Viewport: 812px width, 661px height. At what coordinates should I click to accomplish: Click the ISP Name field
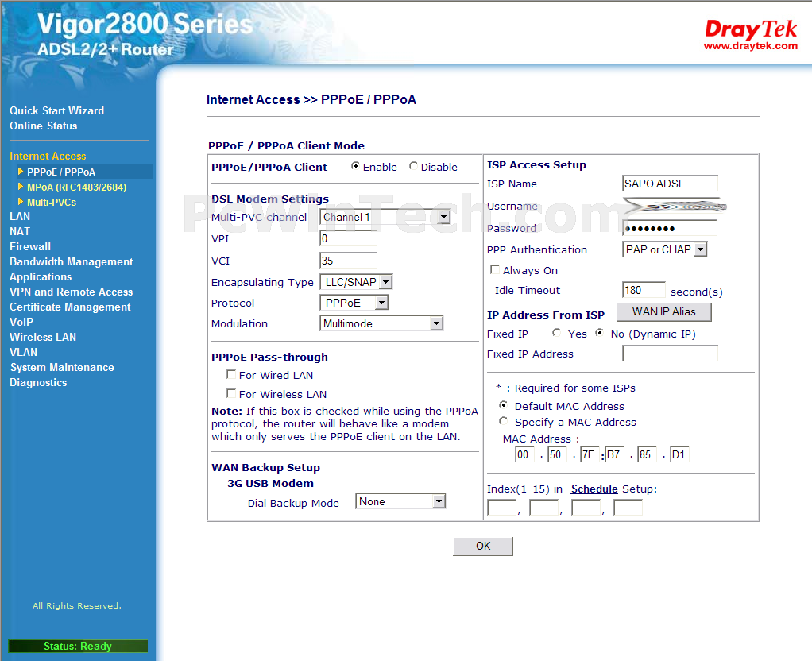(670, 184)
